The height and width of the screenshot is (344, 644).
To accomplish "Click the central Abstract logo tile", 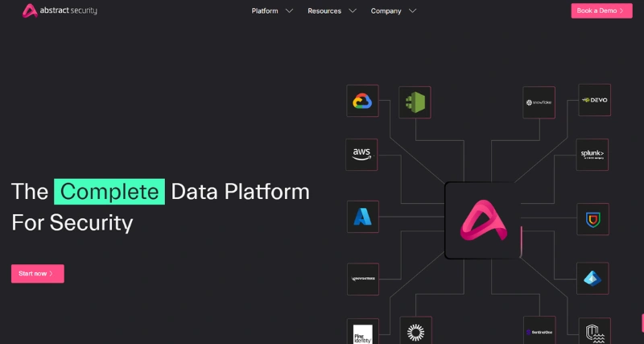I will tap(483, 220).
